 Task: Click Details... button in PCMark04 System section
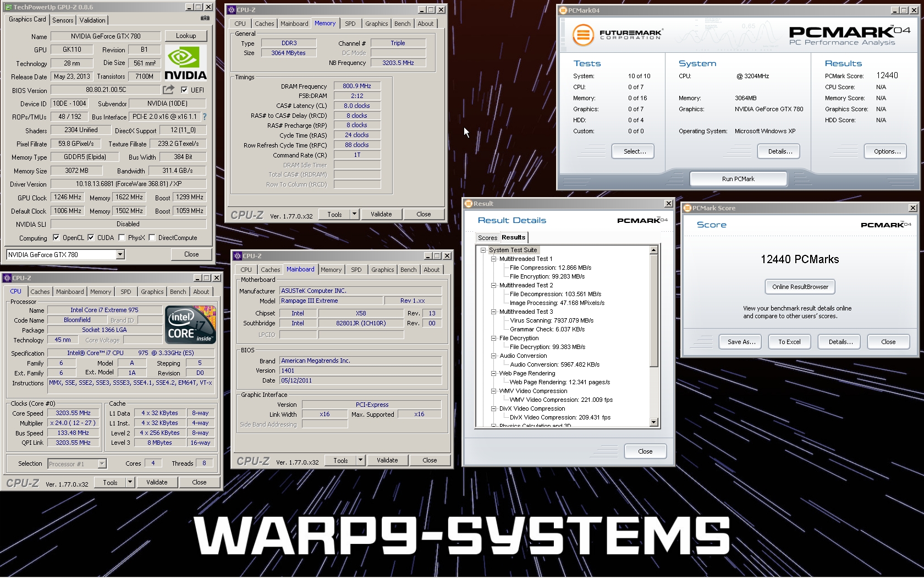pyautogui.click(x=779, y=151)
